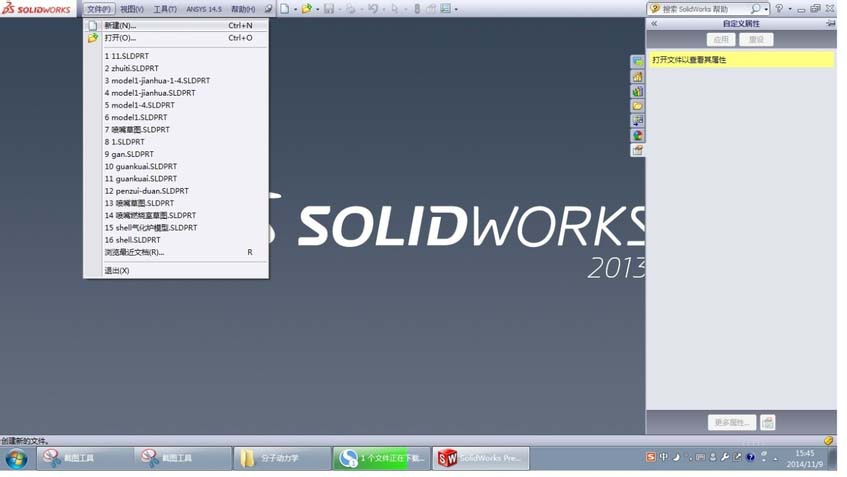Image resolution: width=847 pixels, height=477 pixels.
Task: Open Appearances color ball task pane tab
Action: [637, 135]
